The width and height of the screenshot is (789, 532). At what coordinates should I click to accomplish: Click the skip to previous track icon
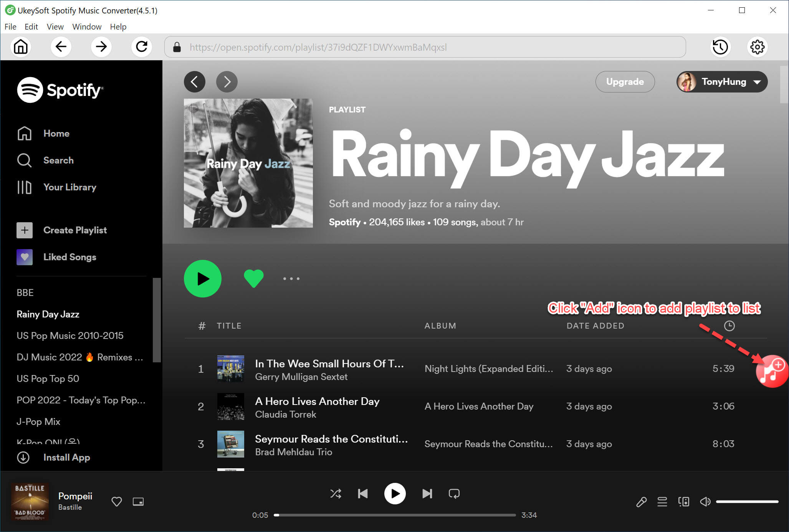coord(363,493)
